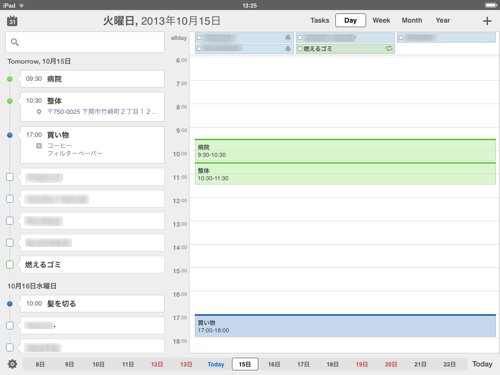Check the blurred task checkbox just above 燃えるゴミ
Viewport: 500px width, 375px height.
pos(10,243)
